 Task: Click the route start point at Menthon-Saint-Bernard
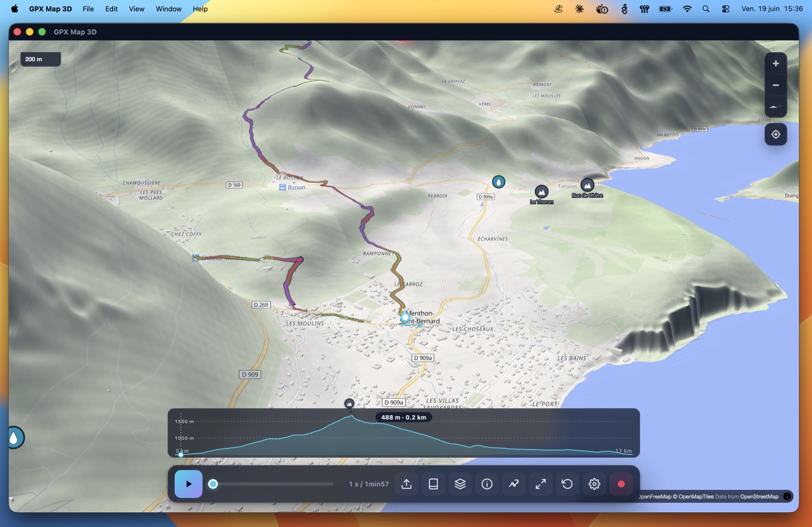[x=404, y=317]
